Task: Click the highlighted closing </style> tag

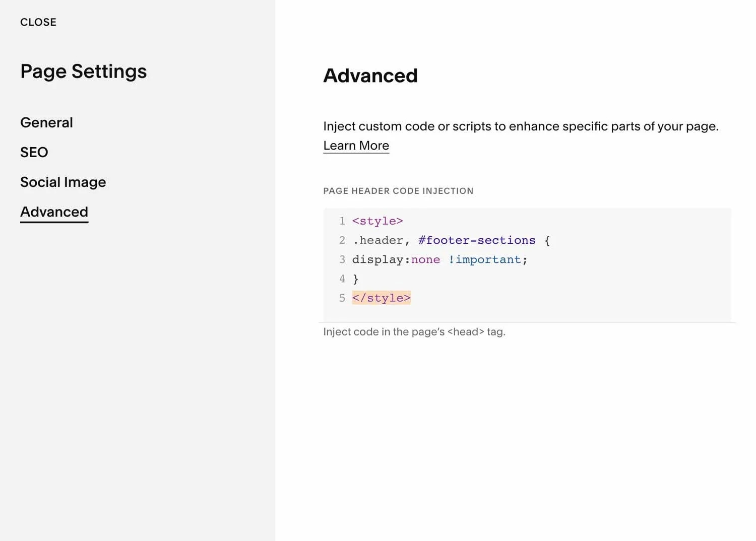Action: (x=381, y=298)
